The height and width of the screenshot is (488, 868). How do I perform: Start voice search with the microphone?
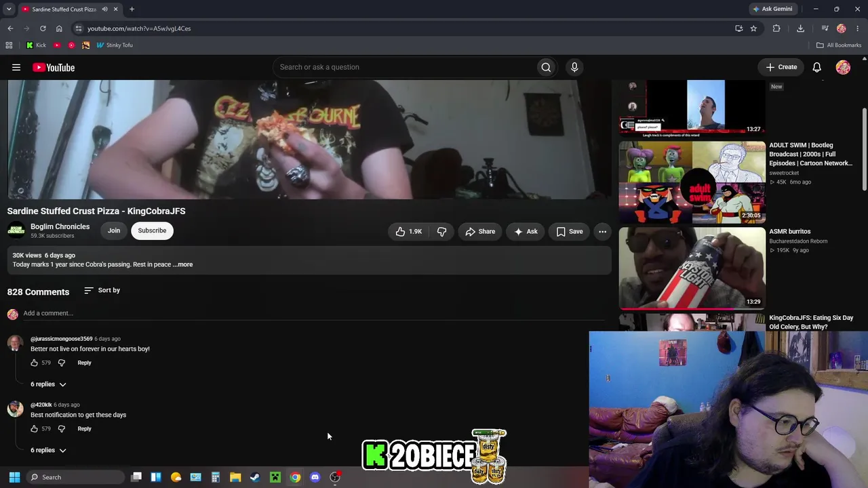(574, 67)
